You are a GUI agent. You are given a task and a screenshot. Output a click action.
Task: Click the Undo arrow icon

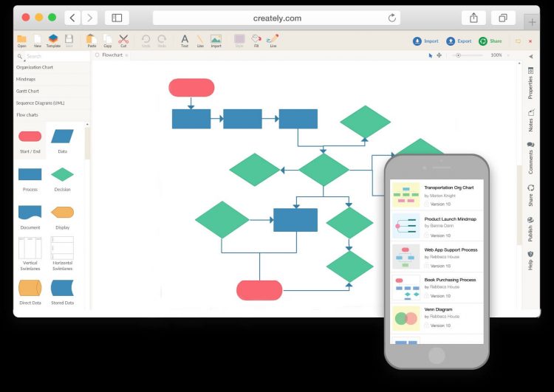pyautogui.click(x=146, y=41)
